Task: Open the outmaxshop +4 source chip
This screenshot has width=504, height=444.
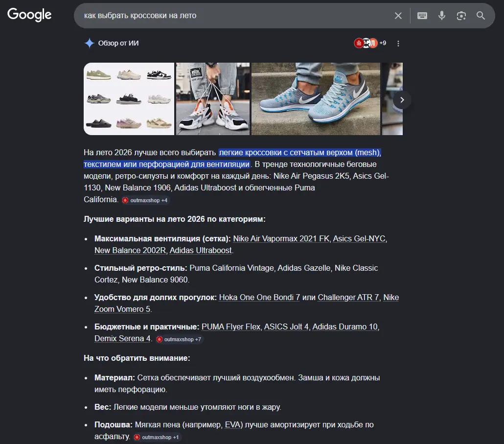Action: coord(145,200)
